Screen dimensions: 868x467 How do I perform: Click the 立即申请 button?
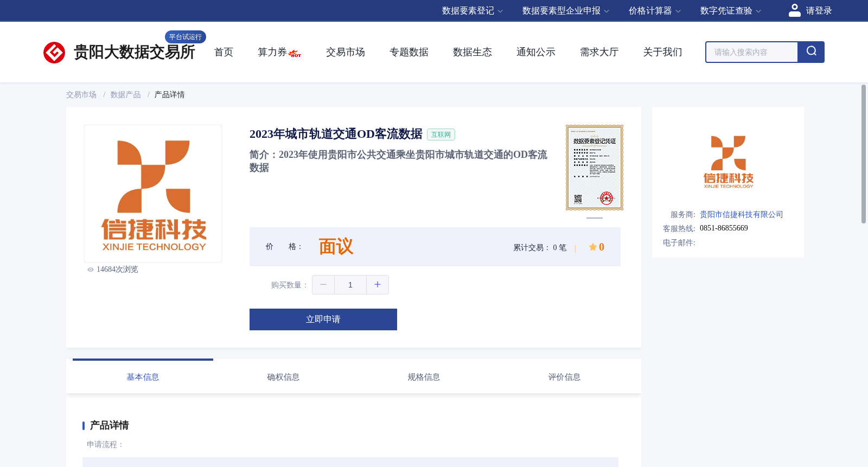pos(323,319)
